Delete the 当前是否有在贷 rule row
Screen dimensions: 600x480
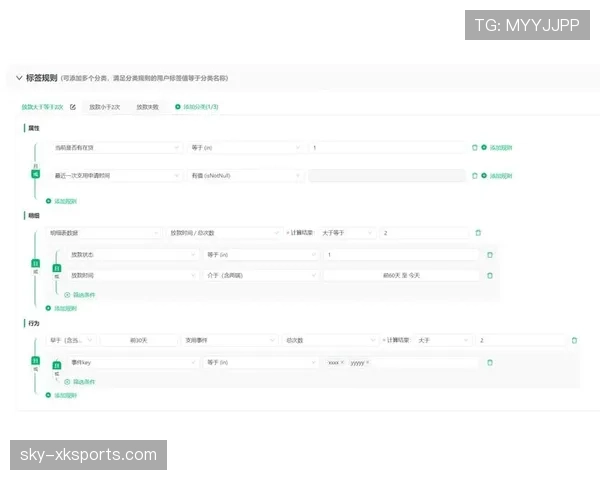(474, 147)
